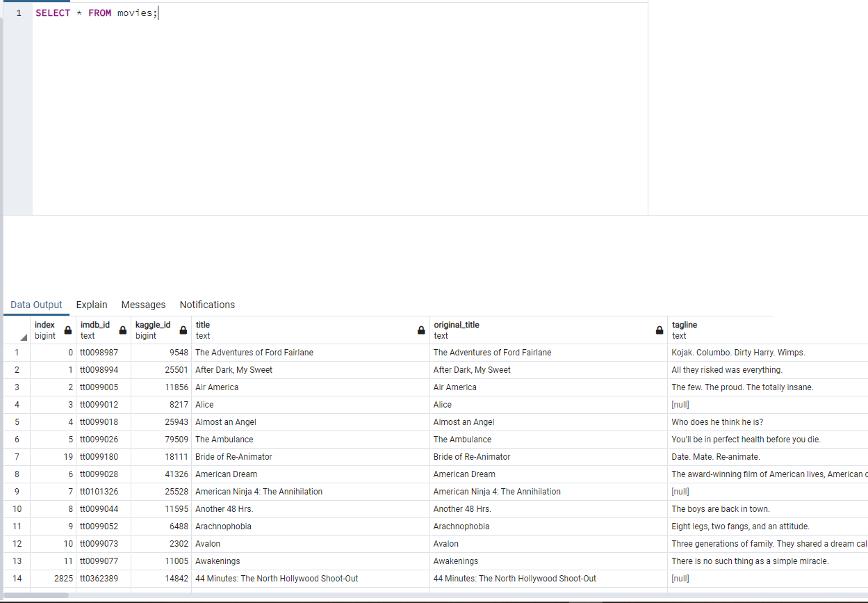View the Notifications tab
The height and width of the screenshot is (603, 868).
(206, 305)
